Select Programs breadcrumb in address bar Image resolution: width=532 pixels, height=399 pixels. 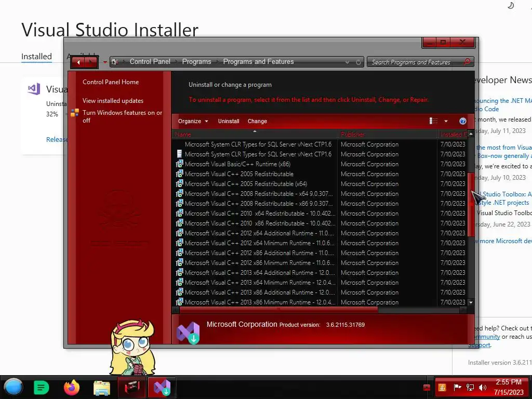click(196, 61)
